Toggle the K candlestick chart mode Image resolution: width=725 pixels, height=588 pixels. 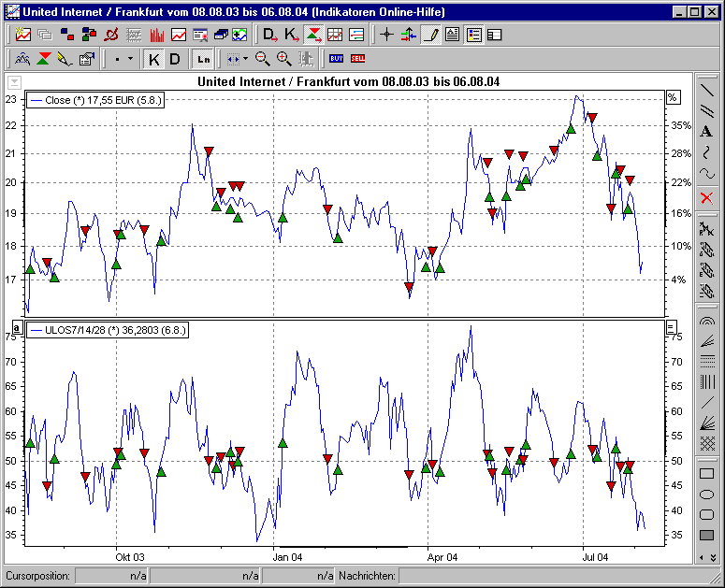pos(154,59)
